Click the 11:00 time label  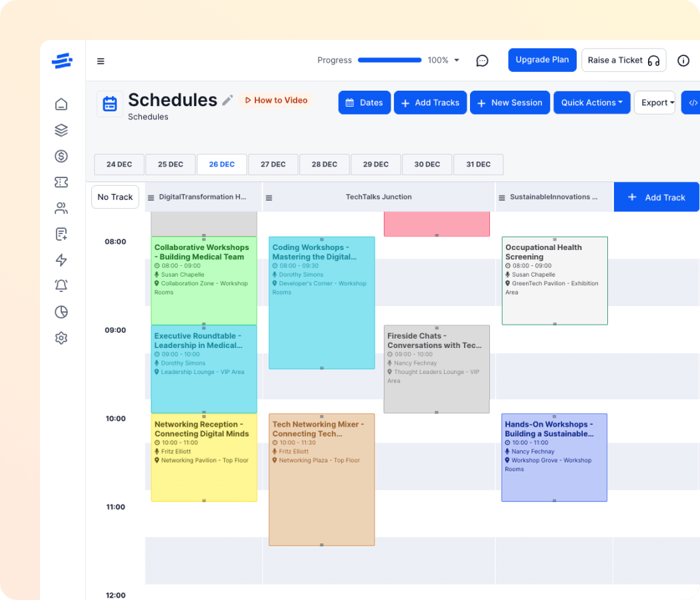[115, 507]
